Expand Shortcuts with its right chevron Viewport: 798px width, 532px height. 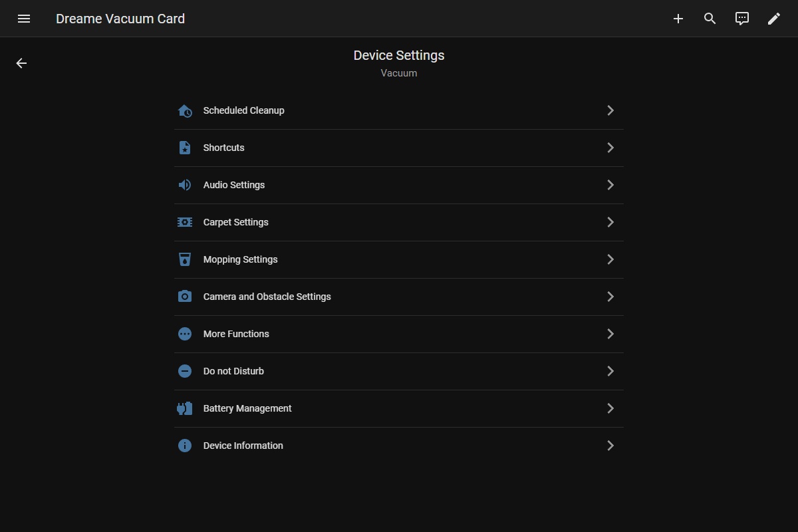(610, 148)
